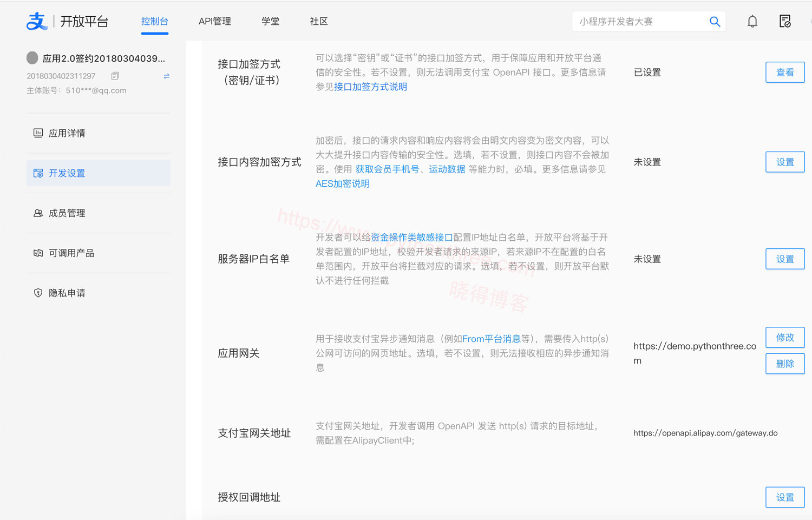Open the AES加密说明 link
Screen dimensions: 812x520
pyautogui.click(x=342, y=183)
